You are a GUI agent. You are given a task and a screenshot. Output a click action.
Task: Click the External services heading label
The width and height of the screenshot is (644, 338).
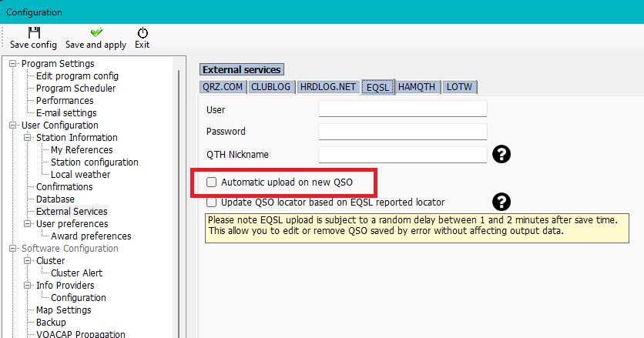[242, 70]
